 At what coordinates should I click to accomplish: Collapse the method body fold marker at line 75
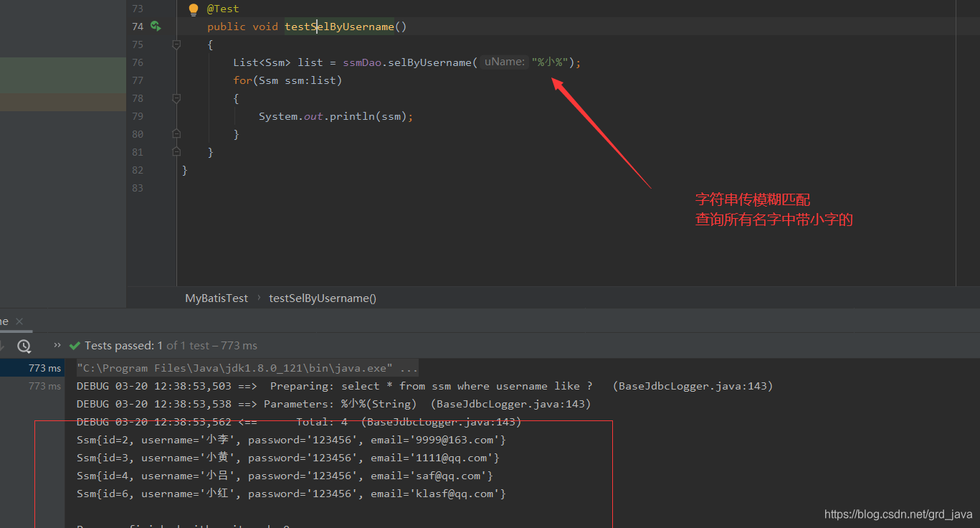(176, 44)
